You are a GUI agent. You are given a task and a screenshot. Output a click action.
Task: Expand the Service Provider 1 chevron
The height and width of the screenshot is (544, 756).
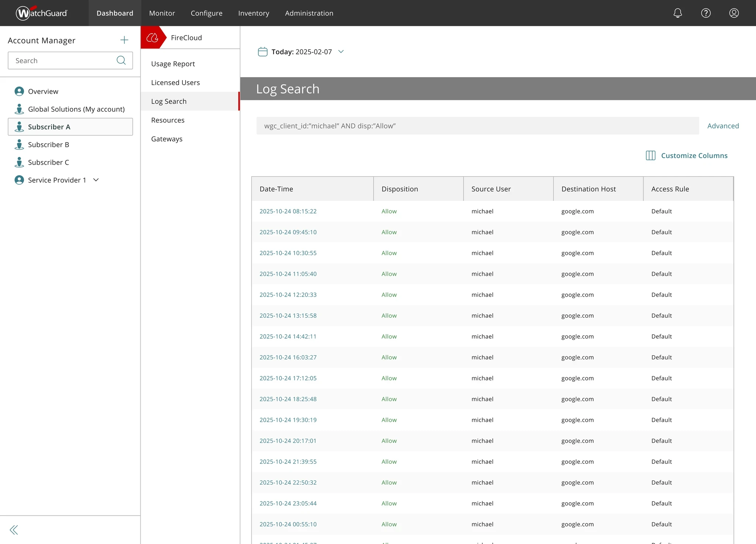[96, 180]
